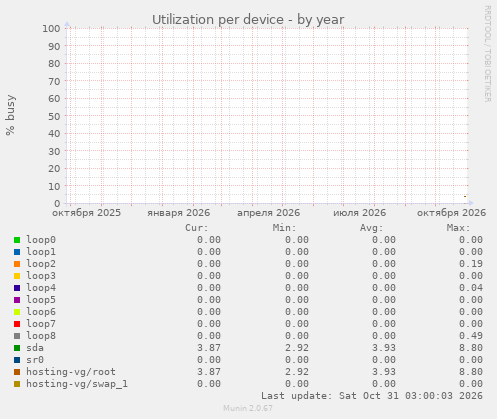Click the января 2026 axis label
497x419 pixels.
coord(179,213)
